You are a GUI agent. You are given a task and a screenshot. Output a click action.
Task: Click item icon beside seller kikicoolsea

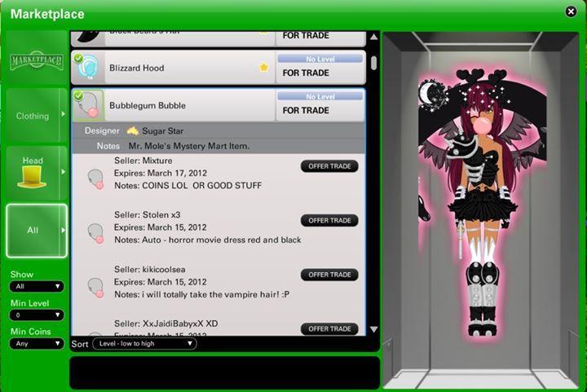[95, 288]
